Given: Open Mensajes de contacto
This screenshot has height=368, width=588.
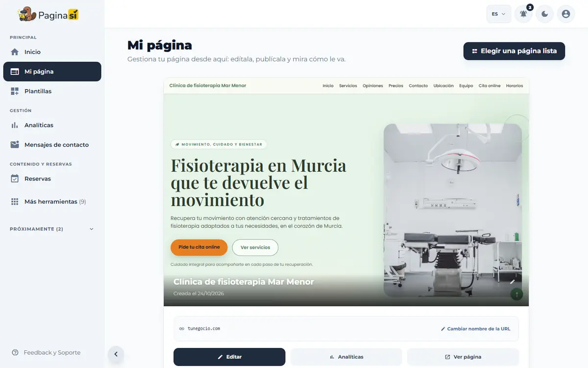Looking at the screenshot, I should click(52, 145).
